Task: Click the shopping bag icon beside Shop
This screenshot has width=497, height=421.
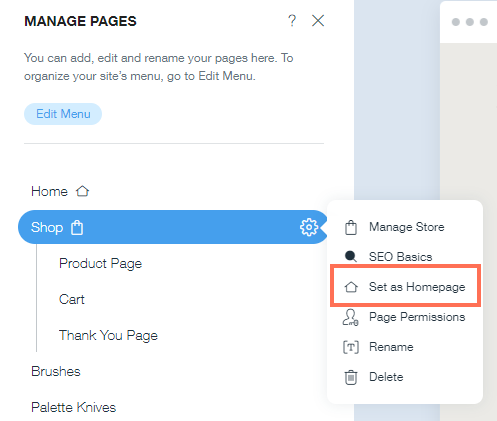Action: point(77,228)
